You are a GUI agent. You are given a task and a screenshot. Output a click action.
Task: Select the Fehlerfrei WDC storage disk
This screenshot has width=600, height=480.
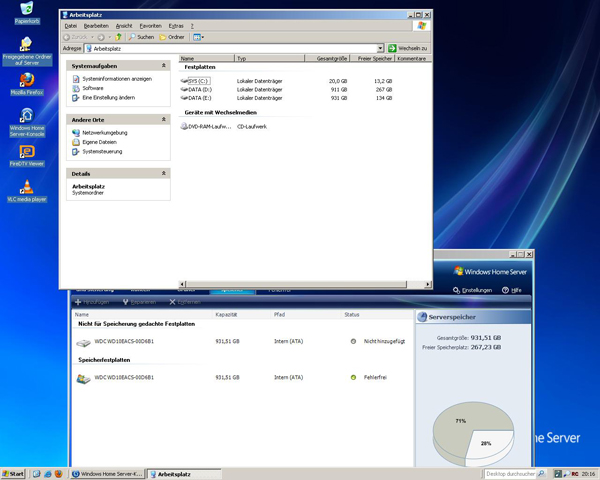(242, 378)
